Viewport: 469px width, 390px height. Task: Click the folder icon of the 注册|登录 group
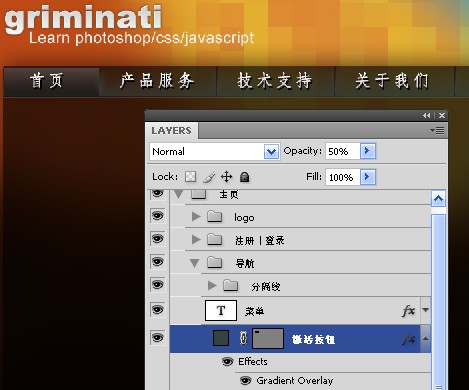click(215, 239)
